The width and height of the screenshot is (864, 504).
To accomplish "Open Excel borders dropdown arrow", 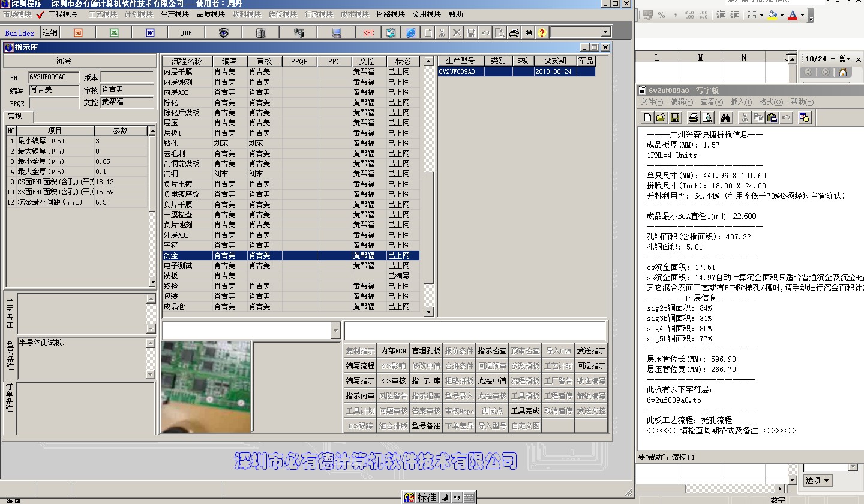I will (761, 16).
